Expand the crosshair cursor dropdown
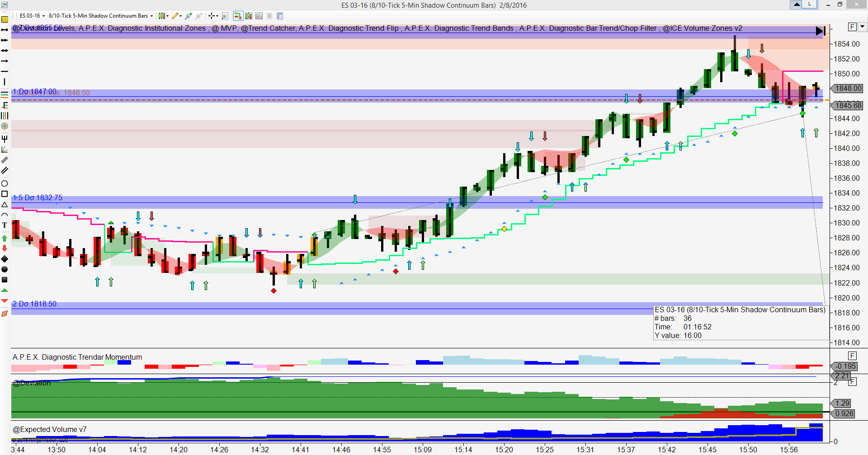868x455 pixels. coord(217,16)
